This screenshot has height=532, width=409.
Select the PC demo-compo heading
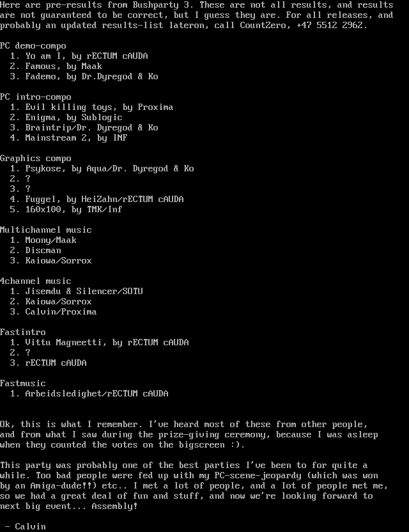pos(33,46)
